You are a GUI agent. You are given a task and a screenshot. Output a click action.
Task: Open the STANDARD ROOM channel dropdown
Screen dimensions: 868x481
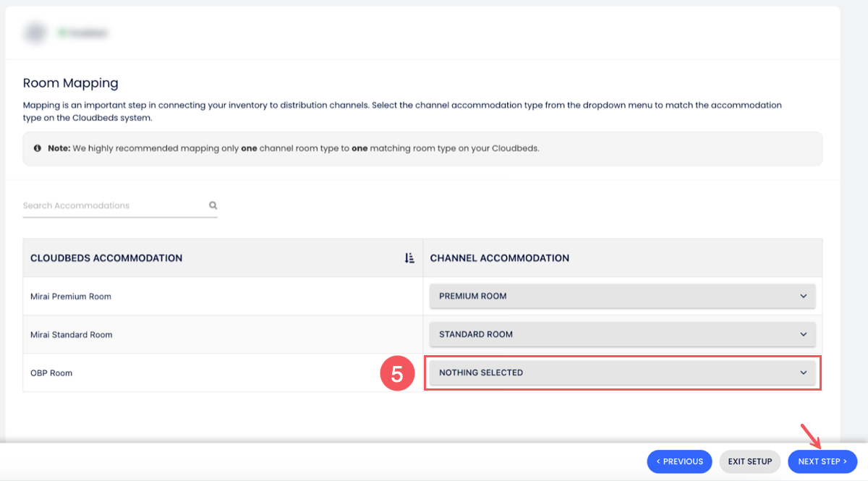(622, 334)
